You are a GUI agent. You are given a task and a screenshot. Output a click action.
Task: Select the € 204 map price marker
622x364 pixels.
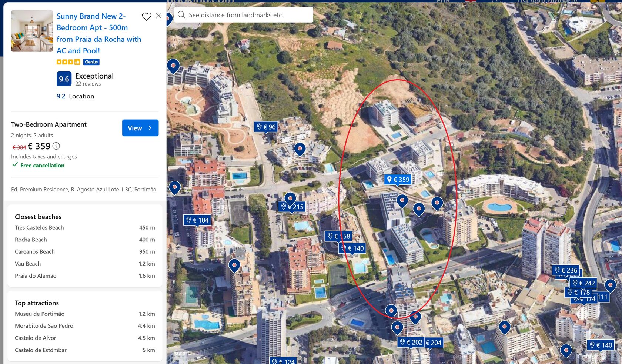tap(434, 343)
